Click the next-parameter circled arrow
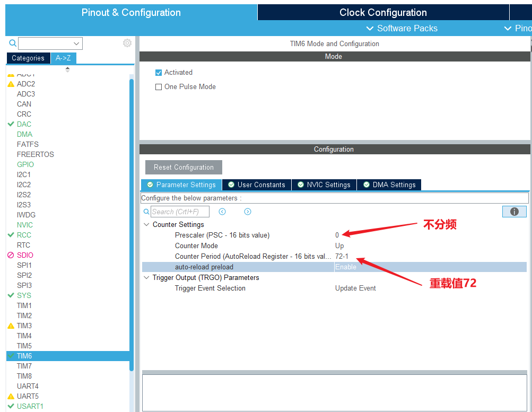This screenshot has width=532, height=412. [247, 211]
